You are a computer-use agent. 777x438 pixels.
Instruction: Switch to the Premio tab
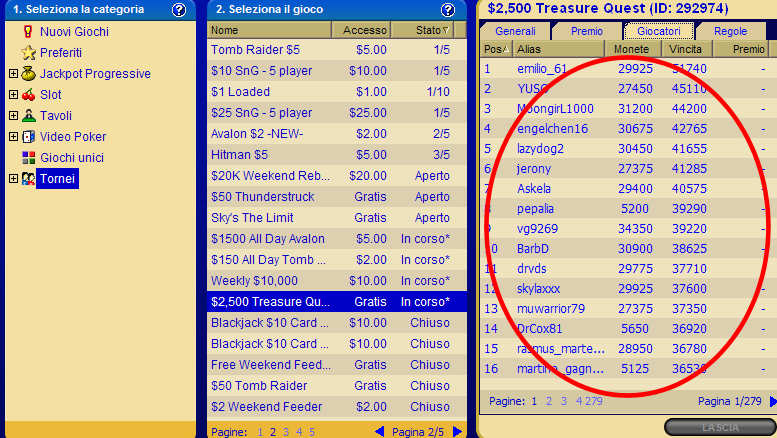[587, 31]
